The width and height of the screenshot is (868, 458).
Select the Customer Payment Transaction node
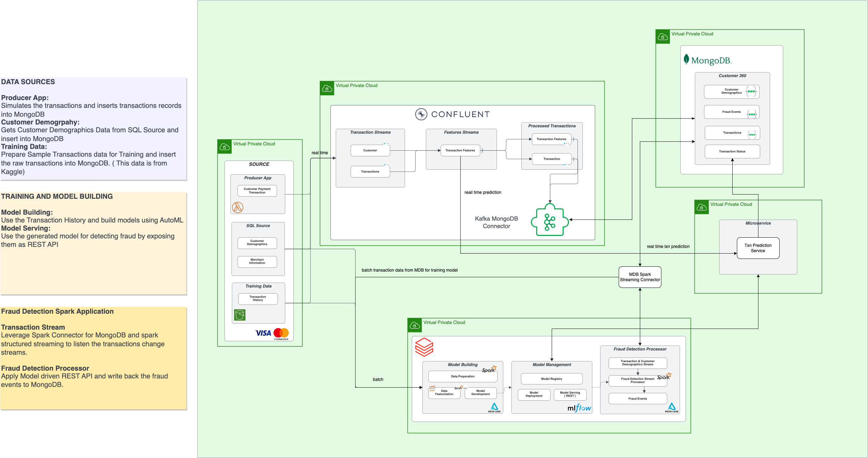(x=257, y=191)
